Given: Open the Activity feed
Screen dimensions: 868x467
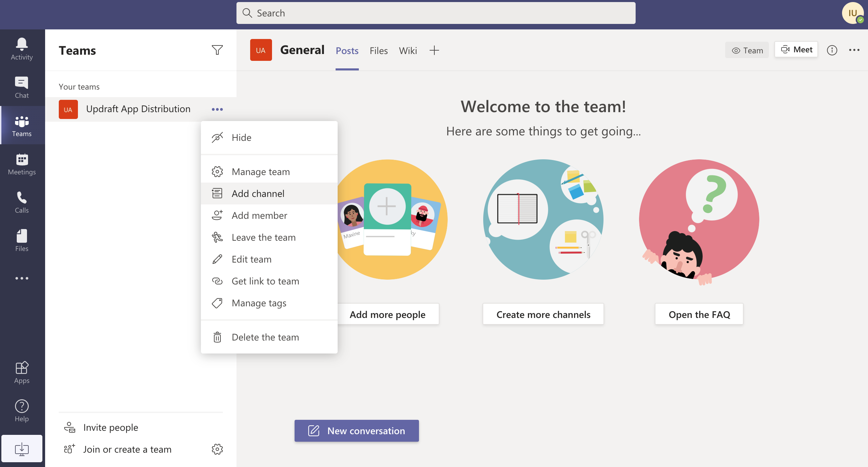Looking at the screenshot, I should (22, 49).
